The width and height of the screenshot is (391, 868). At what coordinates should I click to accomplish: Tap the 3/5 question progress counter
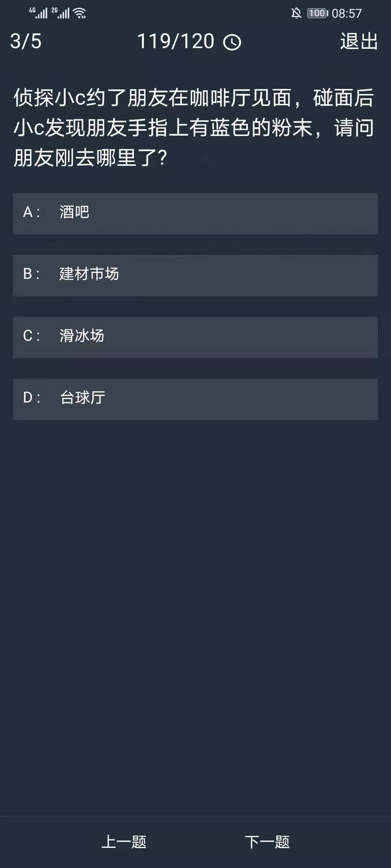26,41
